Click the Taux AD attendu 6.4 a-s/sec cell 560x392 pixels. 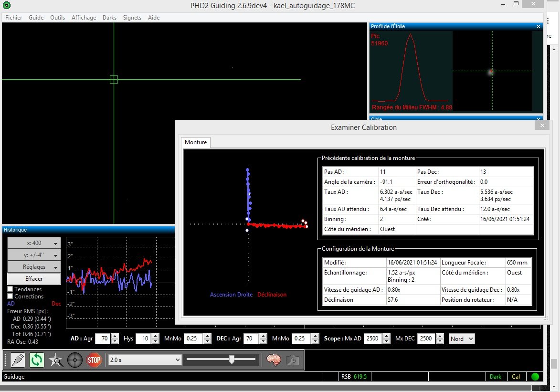pos(396,209)
